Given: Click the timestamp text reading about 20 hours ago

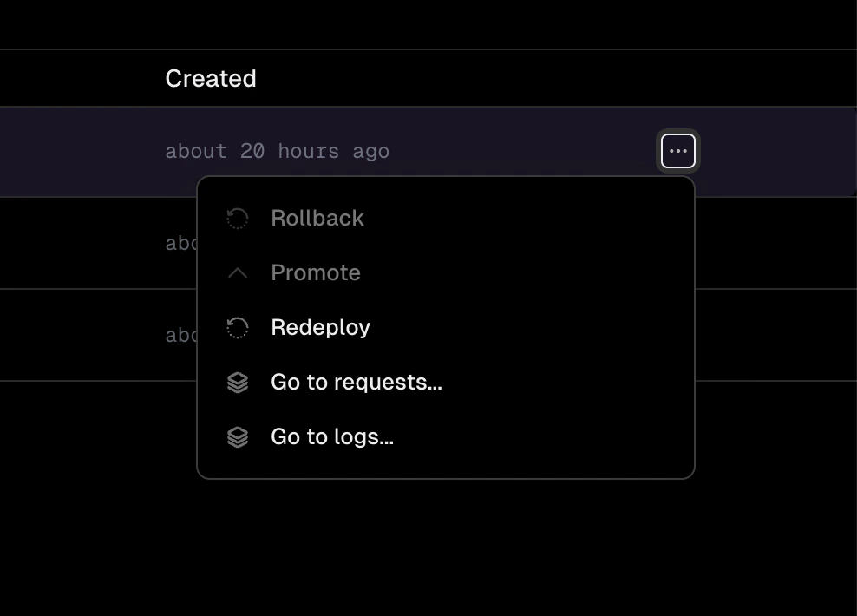Looking at the screenshot, I should pyautogui.click(x=277, y=151).
